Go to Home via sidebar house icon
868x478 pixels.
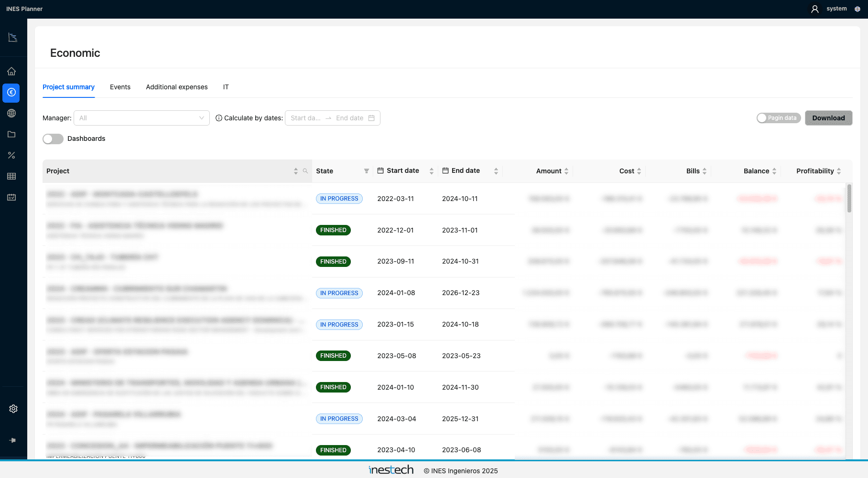(x=11, y=71)
